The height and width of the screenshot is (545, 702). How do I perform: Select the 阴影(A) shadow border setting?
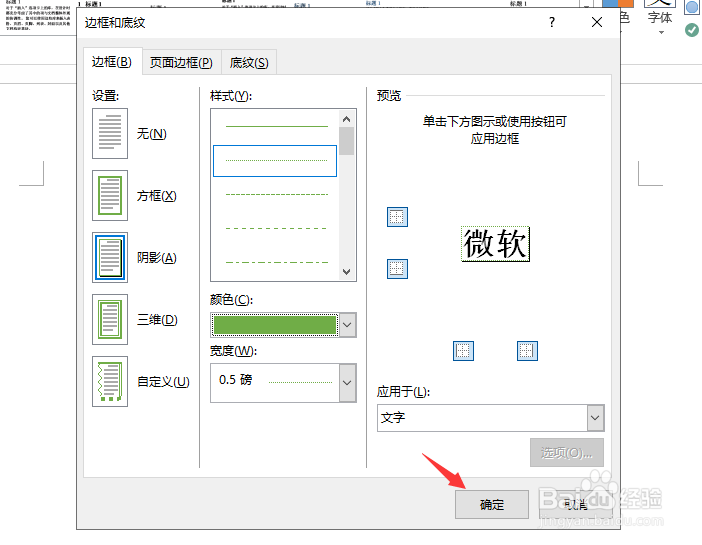(110, 257)
